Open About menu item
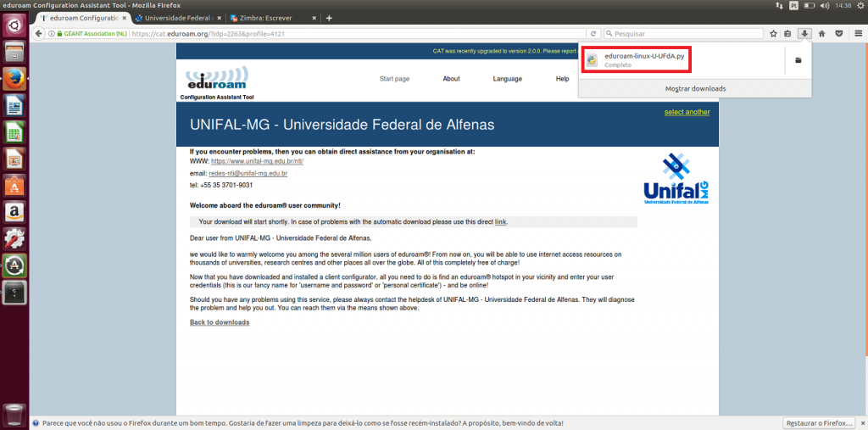The height and width of the screenshot is (430, 868). 451,79
